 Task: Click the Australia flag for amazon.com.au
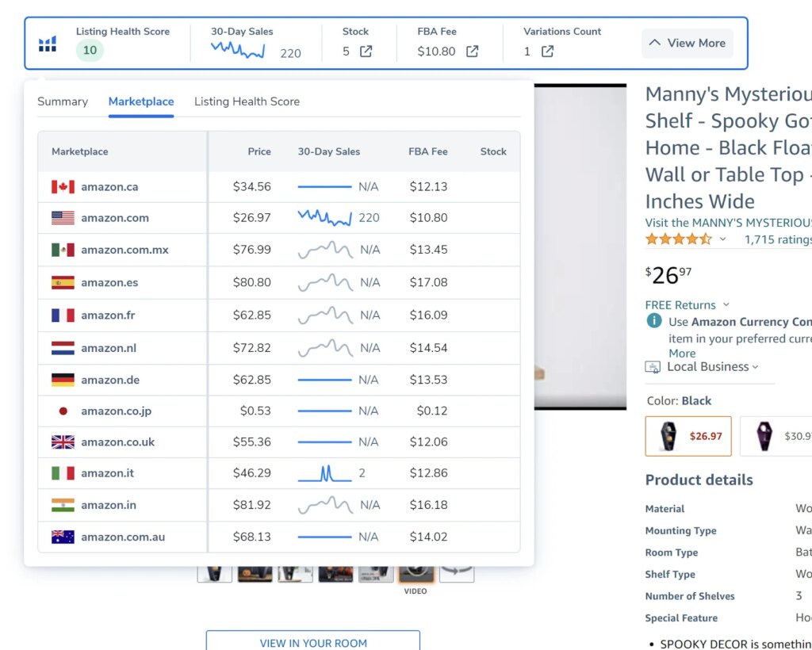pos(63,537)
